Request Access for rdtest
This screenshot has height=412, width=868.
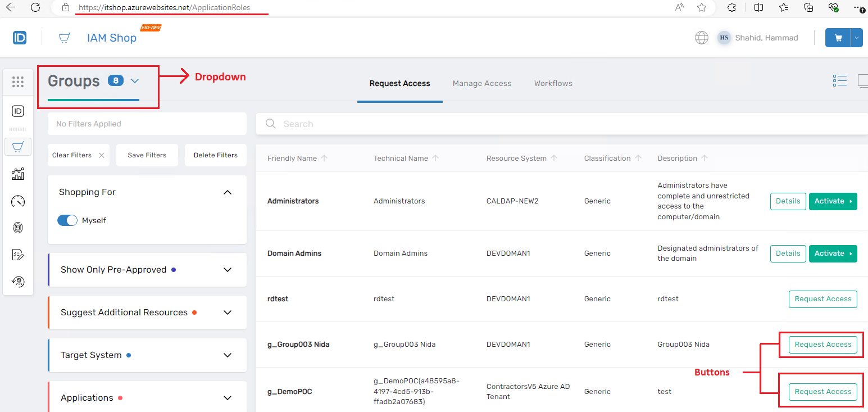tap(823, 299)
